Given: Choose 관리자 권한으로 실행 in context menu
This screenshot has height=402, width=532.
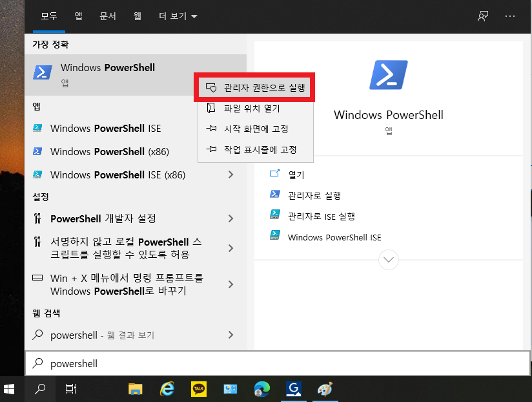Looking at the screenshot, I should [x=256, y=88].
